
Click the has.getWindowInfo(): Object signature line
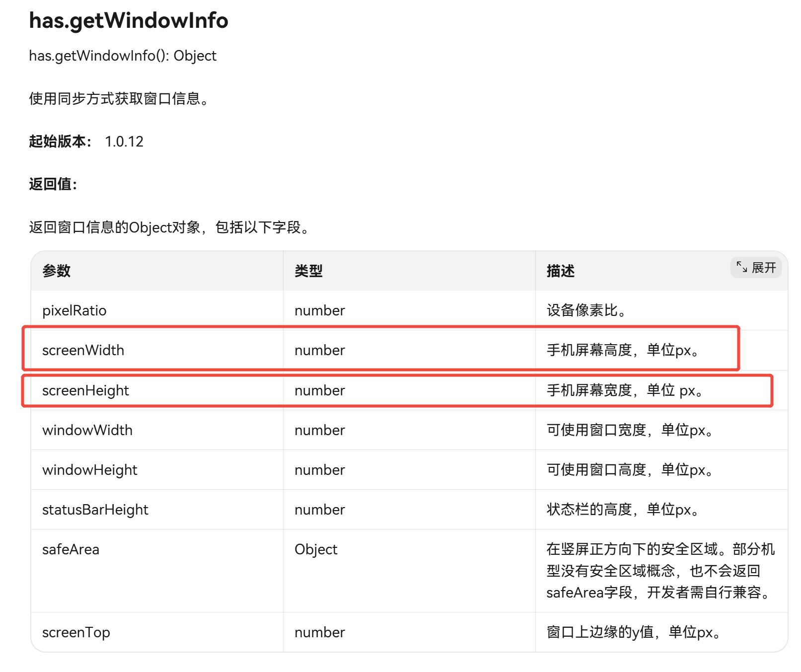point(123,56)
